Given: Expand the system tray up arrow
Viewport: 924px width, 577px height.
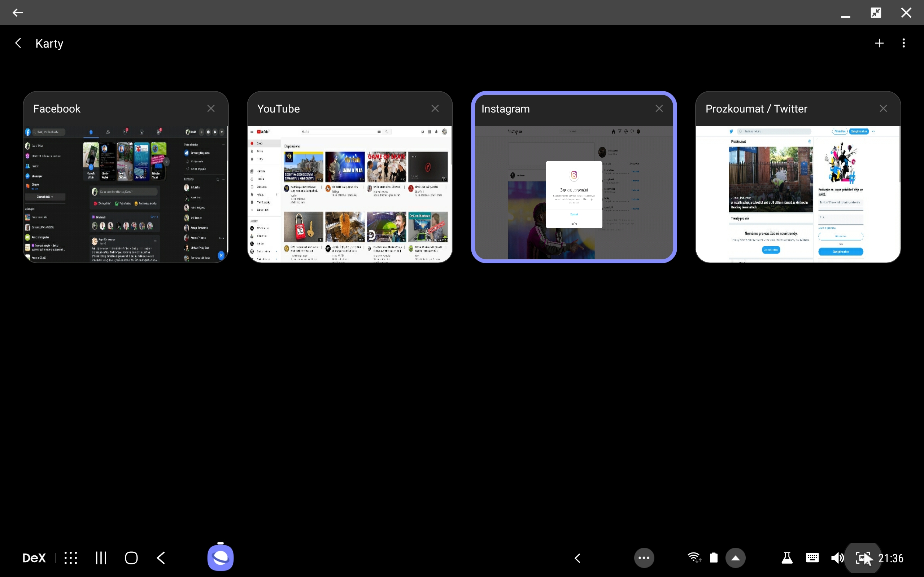Looking at the screenshot, I should 735,558.
